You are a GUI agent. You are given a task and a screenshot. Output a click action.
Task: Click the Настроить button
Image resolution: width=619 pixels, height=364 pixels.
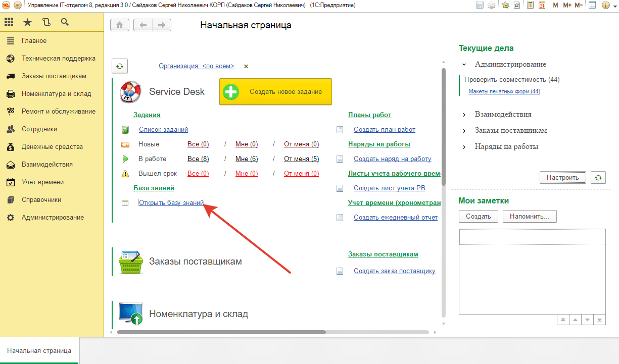pyautogui.click(x=562, y=178)
